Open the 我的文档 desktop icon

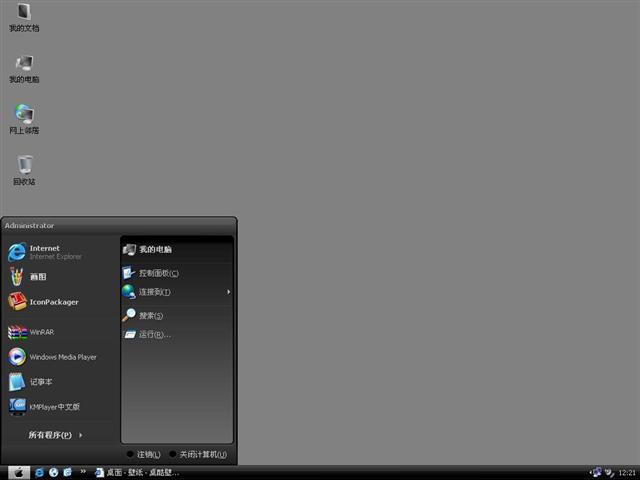click(x=24, y=17)
